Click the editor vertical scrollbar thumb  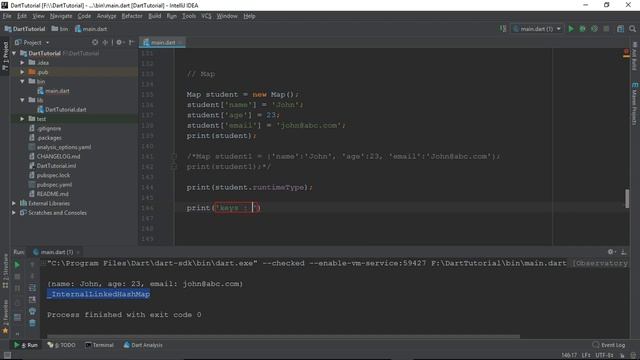click(x=627, y=199)
